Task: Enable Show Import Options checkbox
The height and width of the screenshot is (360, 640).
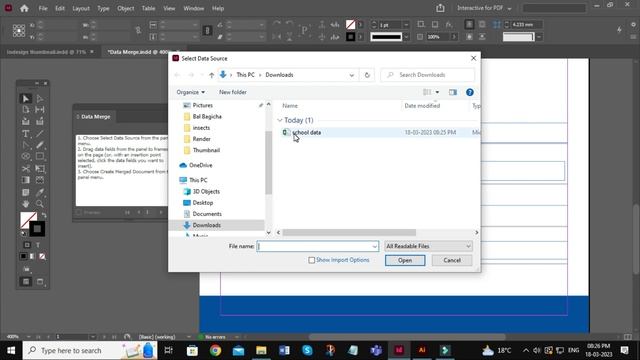Action: click(x=311, y=260)
